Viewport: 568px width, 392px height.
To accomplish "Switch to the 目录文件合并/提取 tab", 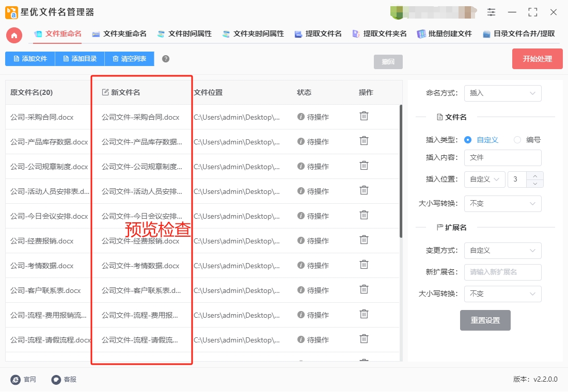I will pyautogui.click(x=519, y=34).
